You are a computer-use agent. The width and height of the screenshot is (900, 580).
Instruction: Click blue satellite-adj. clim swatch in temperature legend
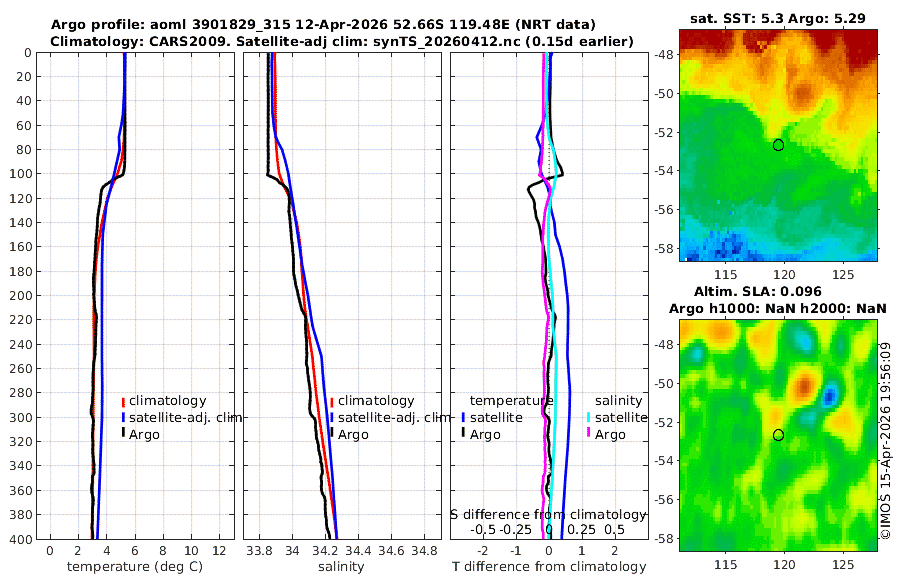tap(123, 418)
